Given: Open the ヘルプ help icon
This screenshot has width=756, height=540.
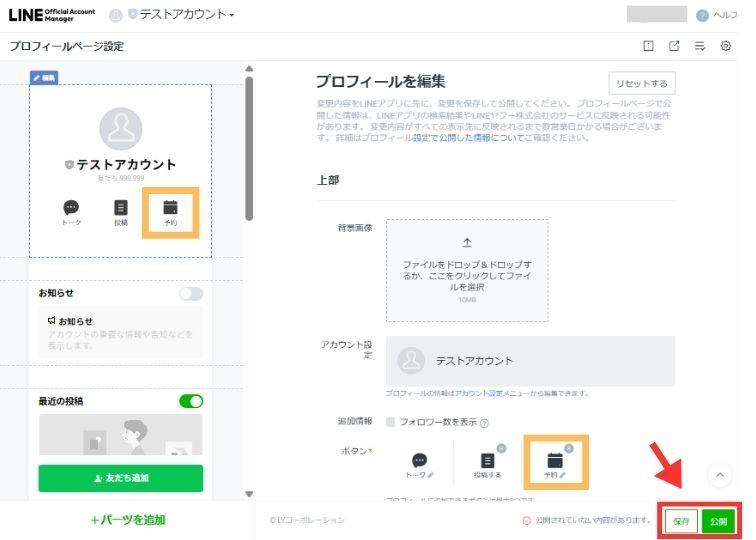Looking at the screenshot, I should tap(702, 15).
